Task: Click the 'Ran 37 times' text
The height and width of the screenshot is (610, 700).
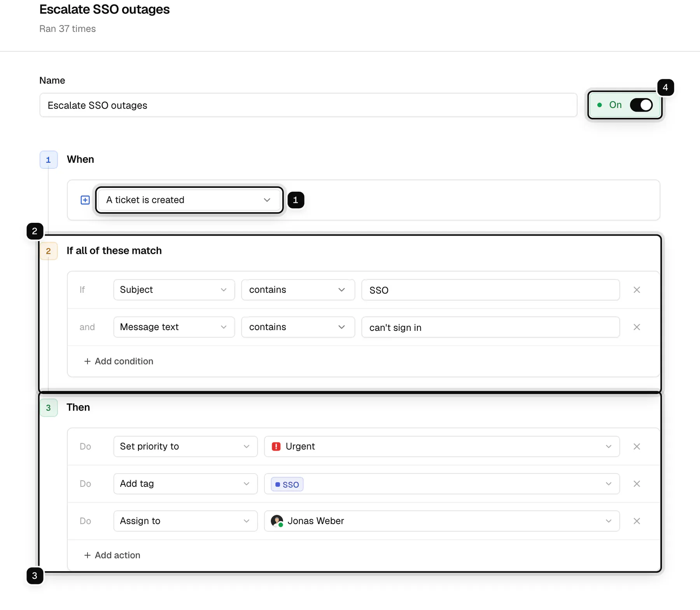Action: [68, 29]
